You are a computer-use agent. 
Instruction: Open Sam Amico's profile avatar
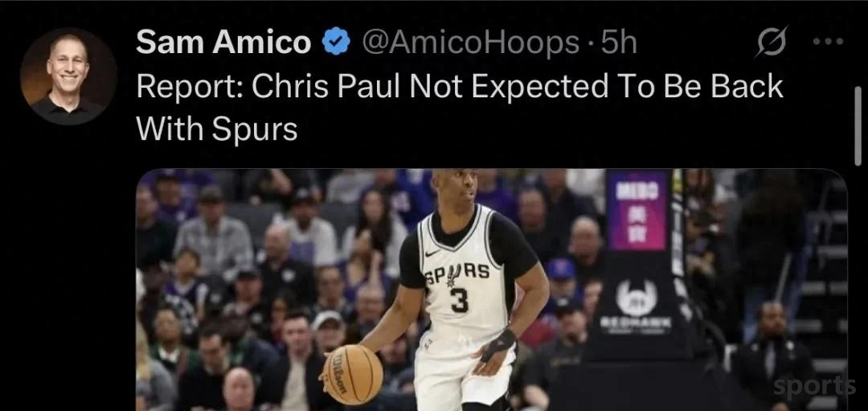tap(68, 76)
